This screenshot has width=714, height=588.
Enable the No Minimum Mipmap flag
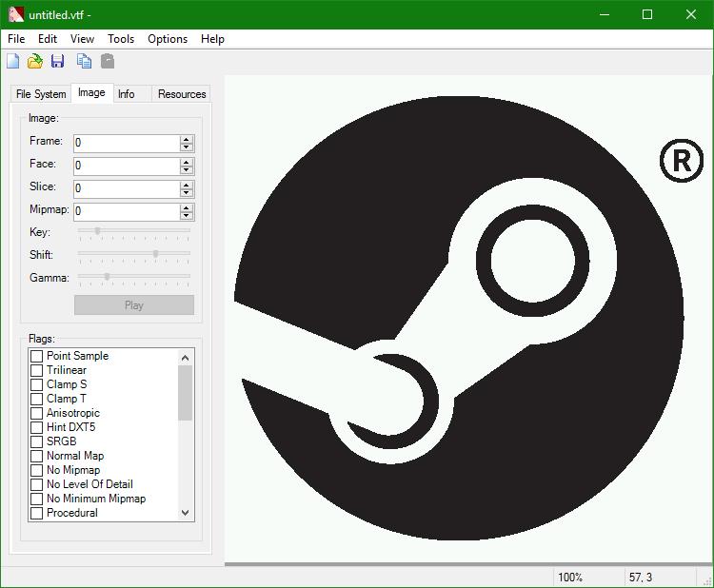36,499
